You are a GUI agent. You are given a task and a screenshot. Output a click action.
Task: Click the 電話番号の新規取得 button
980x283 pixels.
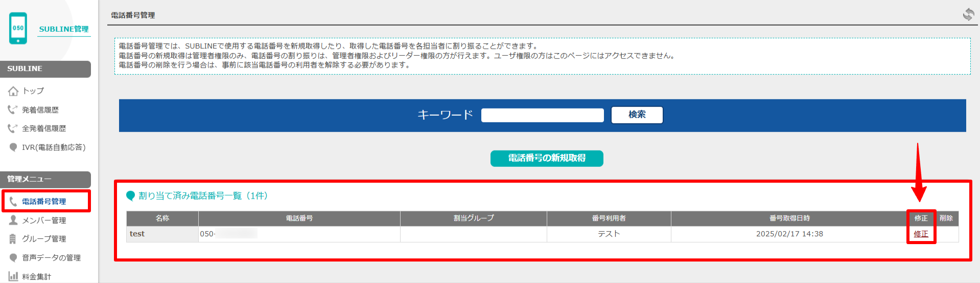(x=547, y=158)
